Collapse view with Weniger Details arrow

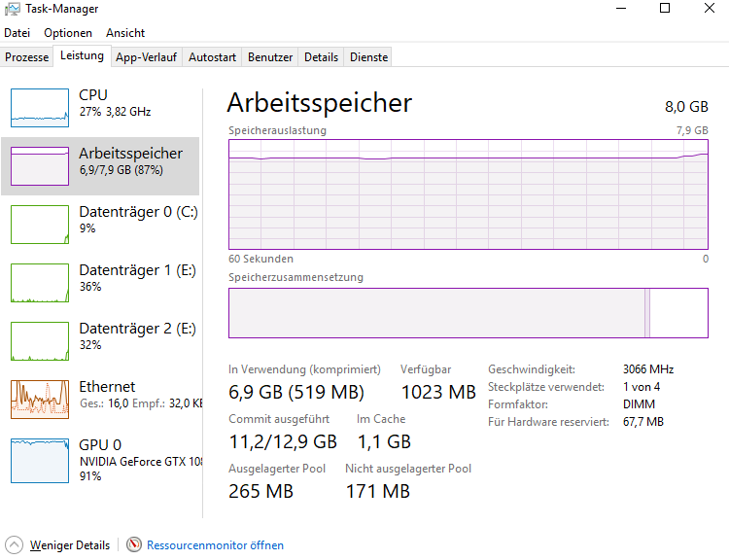tap(15, 545)
